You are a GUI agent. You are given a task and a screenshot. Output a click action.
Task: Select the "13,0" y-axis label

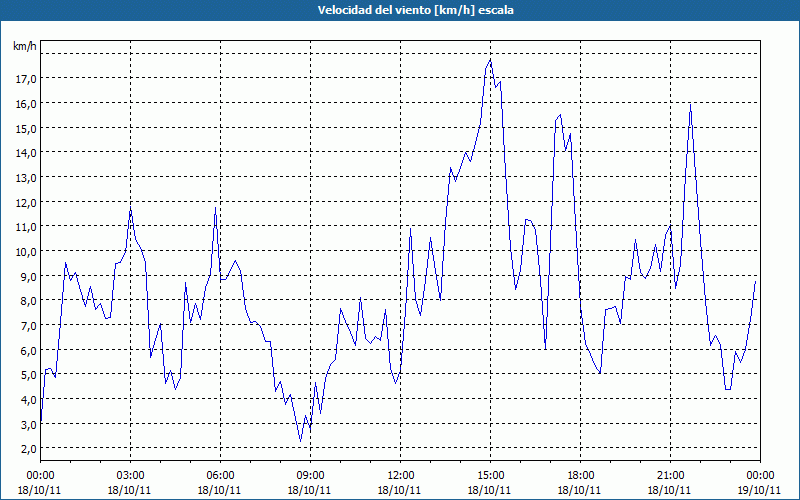point(26,178)
